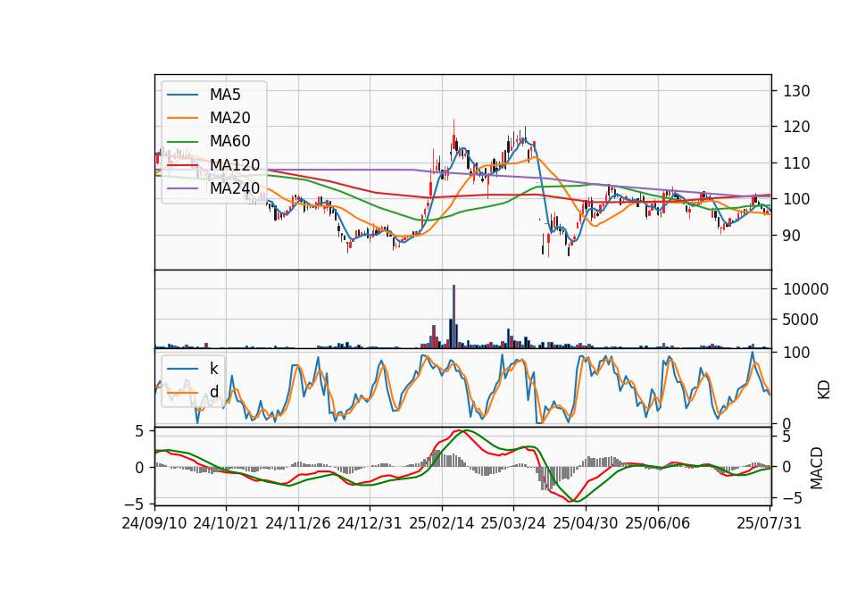This screenshot has height=616, width=857.
Task: Click the 25/07/31 date axis label
Action: click(769, 523)
